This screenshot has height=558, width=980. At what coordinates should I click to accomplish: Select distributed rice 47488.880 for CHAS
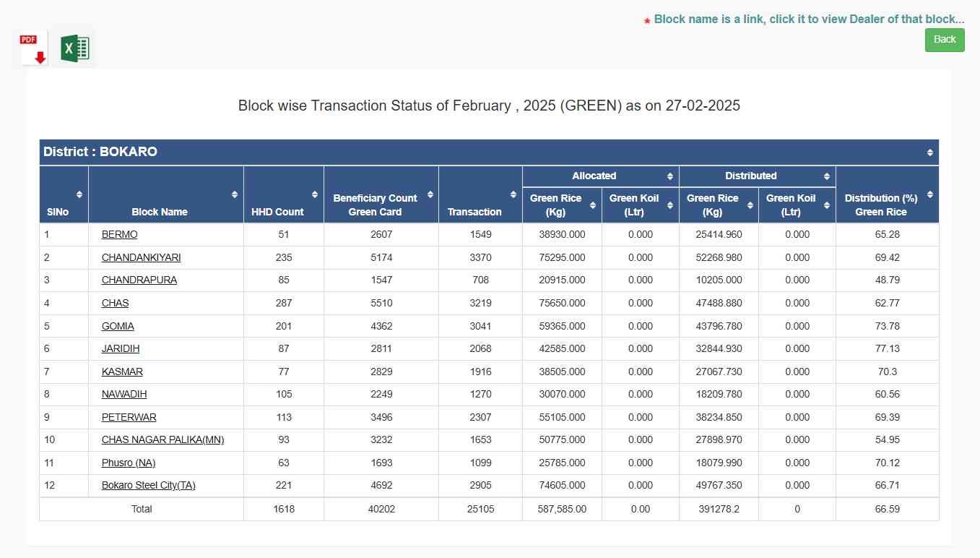point(719,303)
